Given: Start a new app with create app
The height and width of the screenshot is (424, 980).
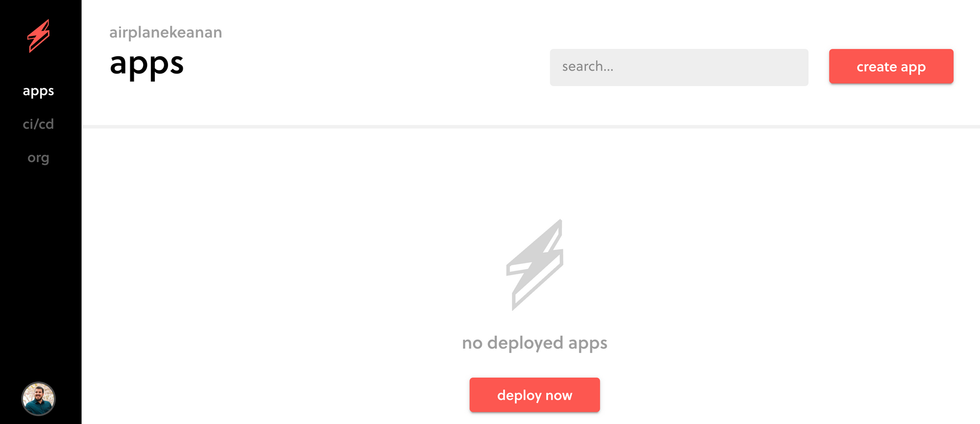Looking at the screenshot, I should click(891, 67).
